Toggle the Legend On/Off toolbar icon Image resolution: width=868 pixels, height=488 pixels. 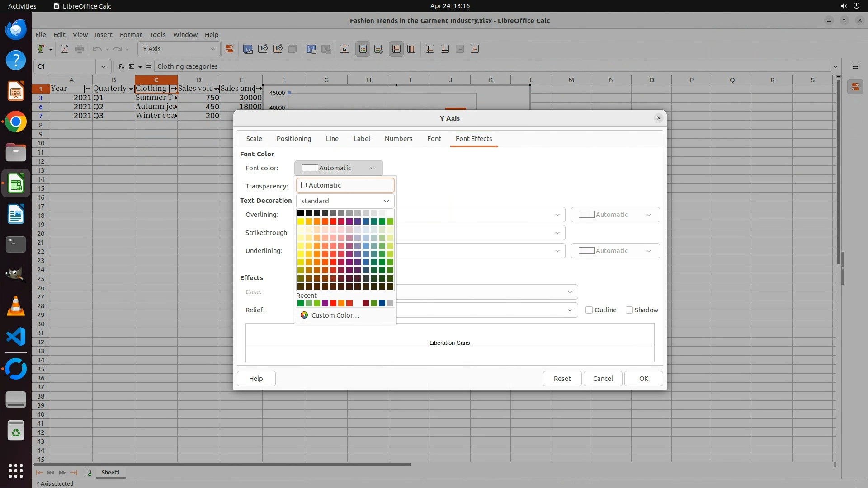tap(363, 49)
